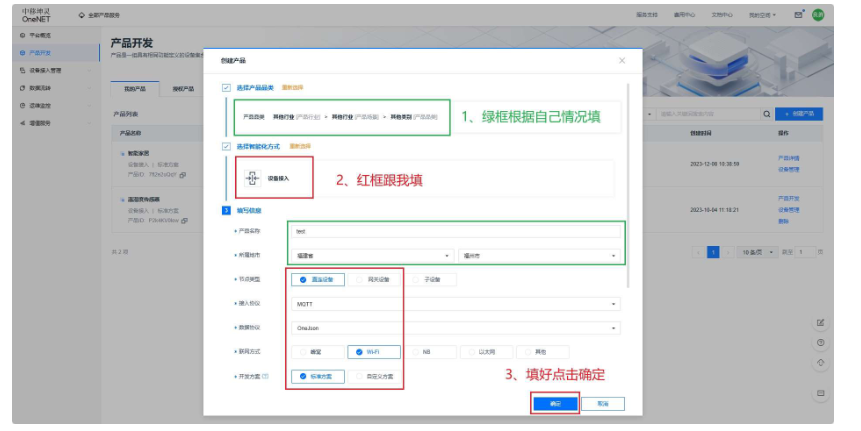Click the jump-to page number field
Viewport: 861px width, 431px height.
806,252
